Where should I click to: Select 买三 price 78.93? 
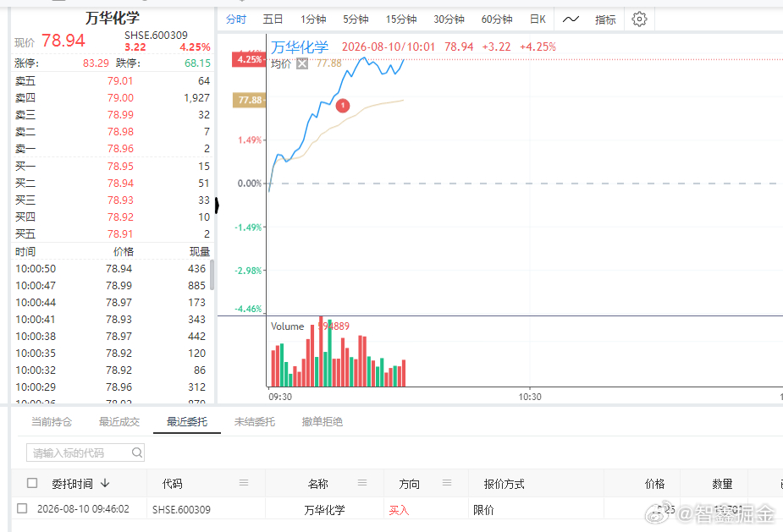pos(120,200)
